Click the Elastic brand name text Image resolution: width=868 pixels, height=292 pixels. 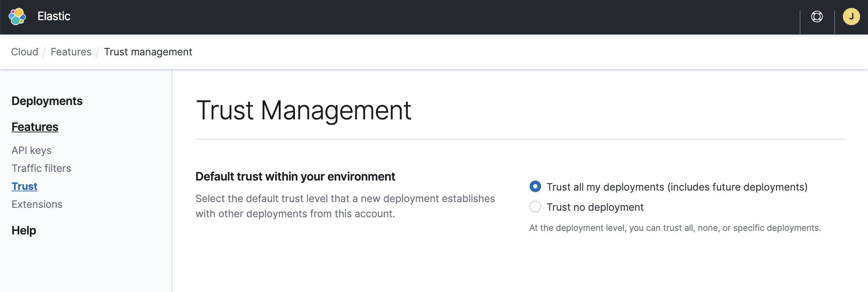[54, 16]
